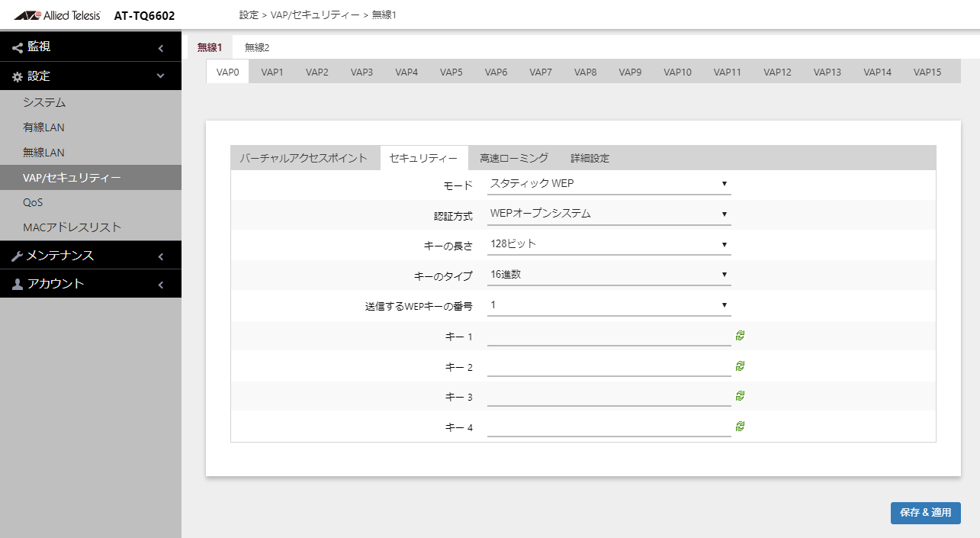Select the VAP13 tab
Image resolution: width=980 pixels, height=538 pixels.
(827, 72)
